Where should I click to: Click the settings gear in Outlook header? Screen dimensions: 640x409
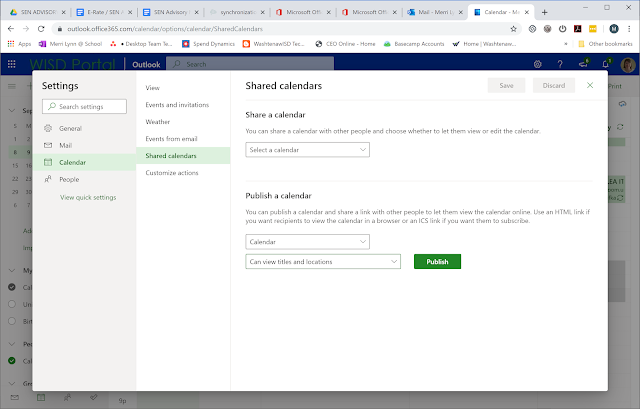(537, 64)
